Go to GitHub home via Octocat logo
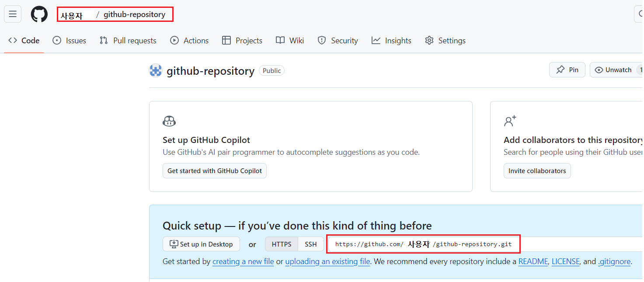Screen dimensions: 644x282 click(x=39, y=14)
